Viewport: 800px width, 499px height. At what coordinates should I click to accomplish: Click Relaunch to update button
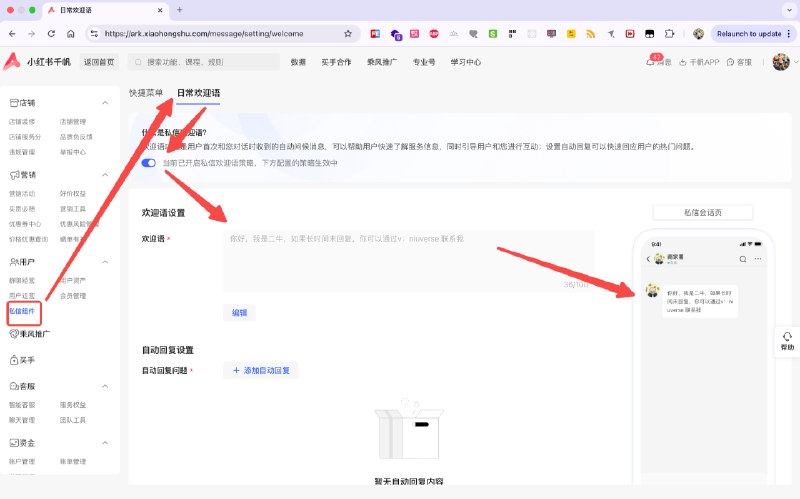752,34
